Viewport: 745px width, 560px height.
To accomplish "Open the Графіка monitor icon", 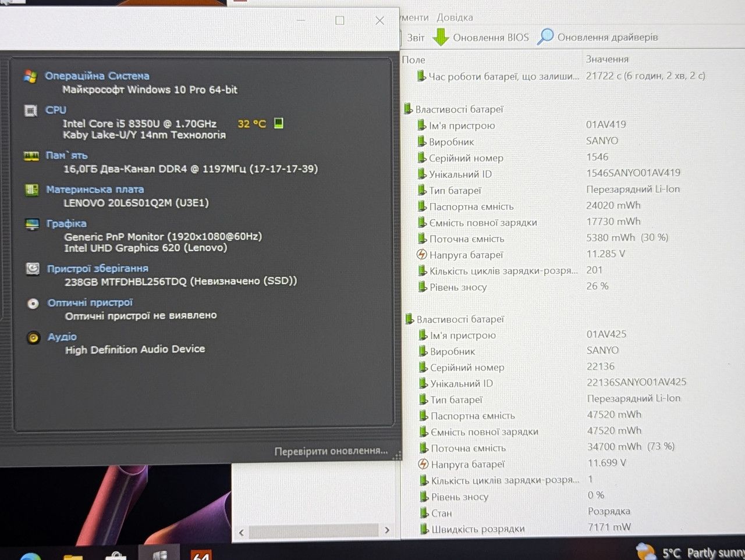I will 33,224.
